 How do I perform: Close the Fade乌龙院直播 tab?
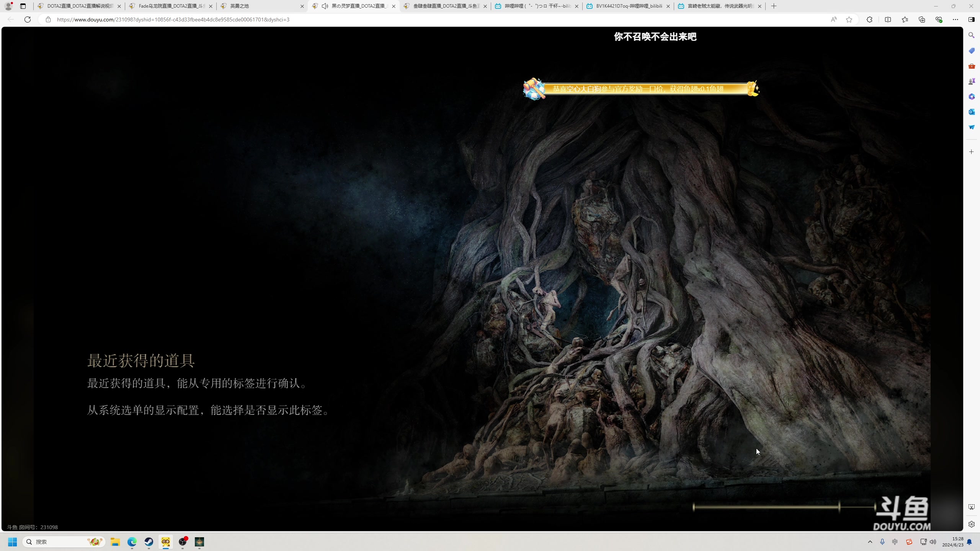[211, 6]
